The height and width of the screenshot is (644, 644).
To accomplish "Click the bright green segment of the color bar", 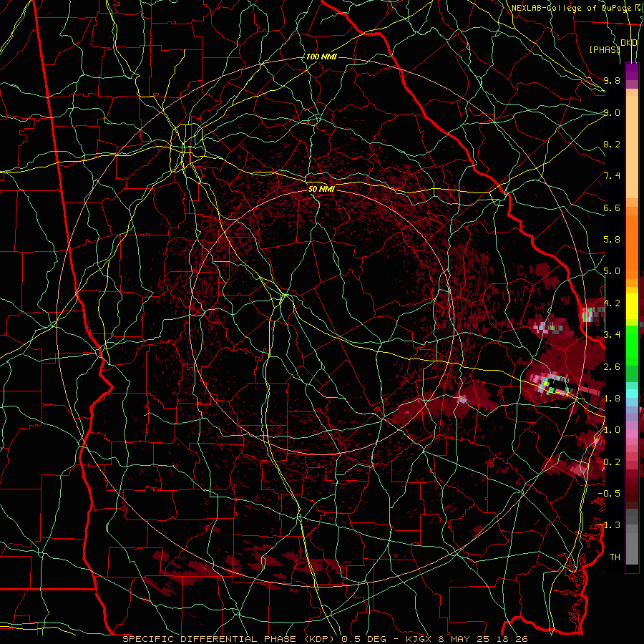I will click(632, 345).
